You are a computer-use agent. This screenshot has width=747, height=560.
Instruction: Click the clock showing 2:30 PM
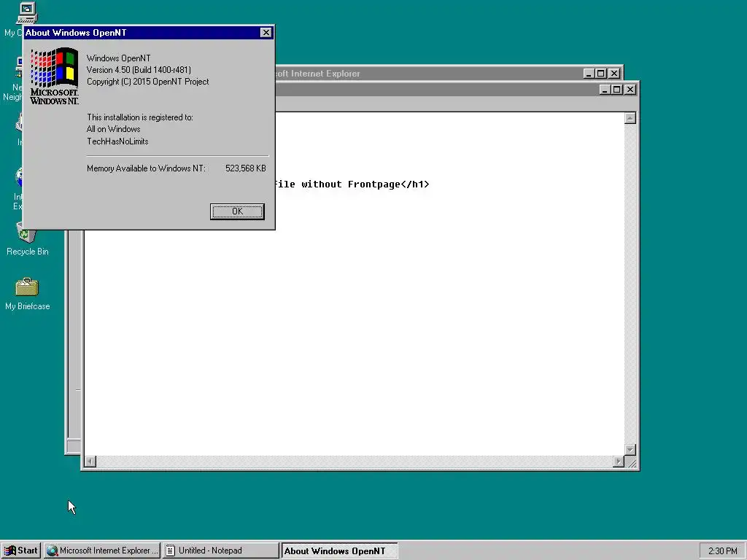point(723,551)
